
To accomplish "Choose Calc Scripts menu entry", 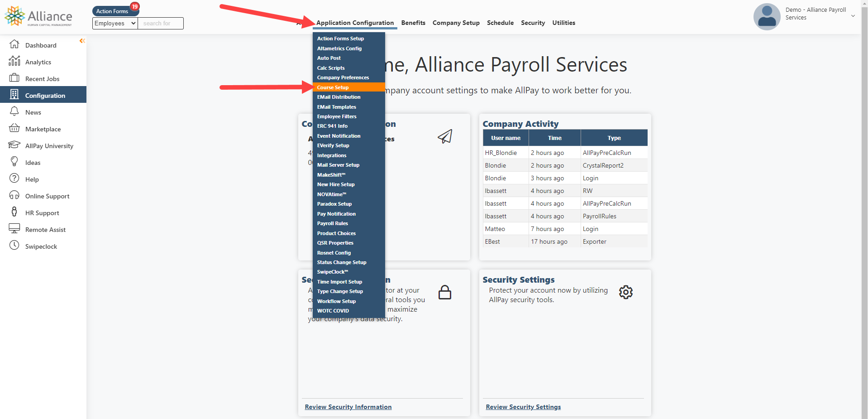I will 349,68.
